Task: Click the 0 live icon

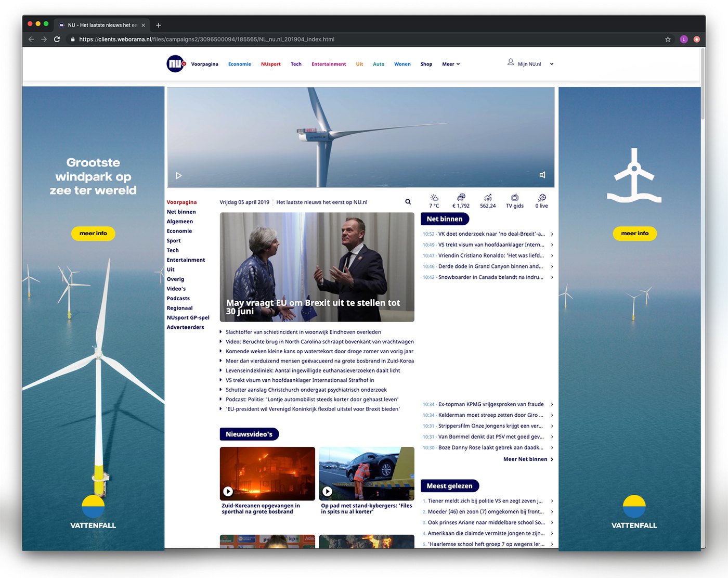Action: coord(542,198)
